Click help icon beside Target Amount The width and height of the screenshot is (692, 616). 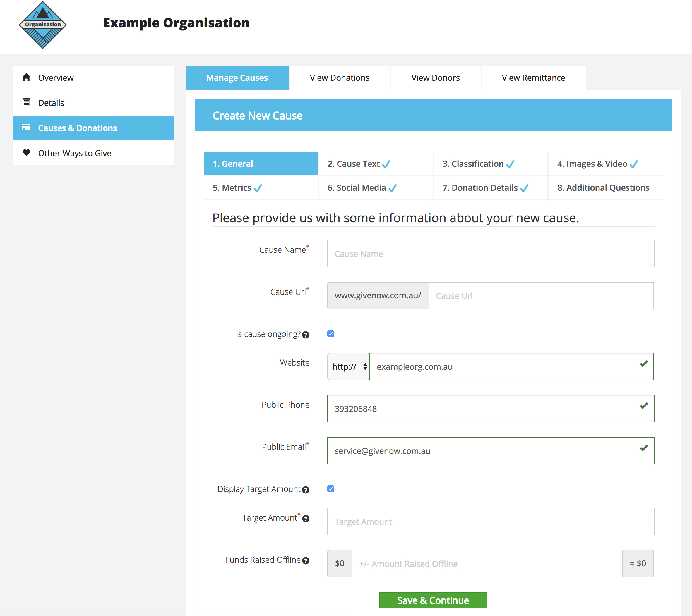306,519
